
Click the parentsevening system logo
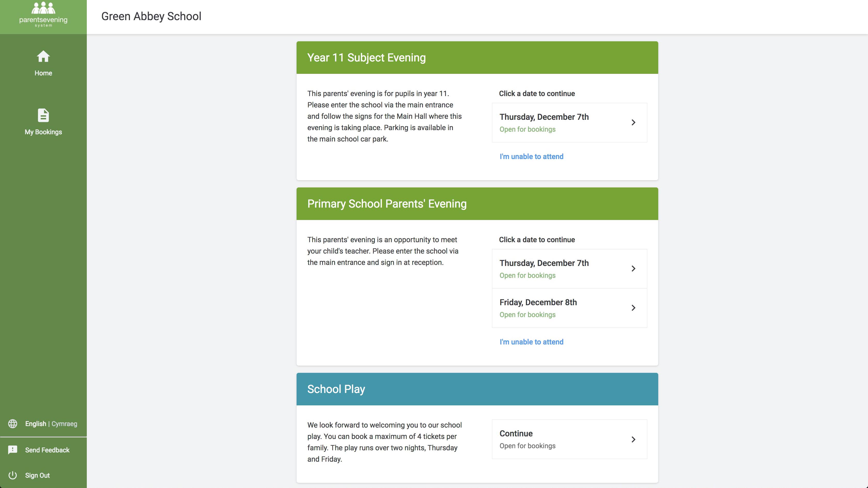(x=43, y=14)
